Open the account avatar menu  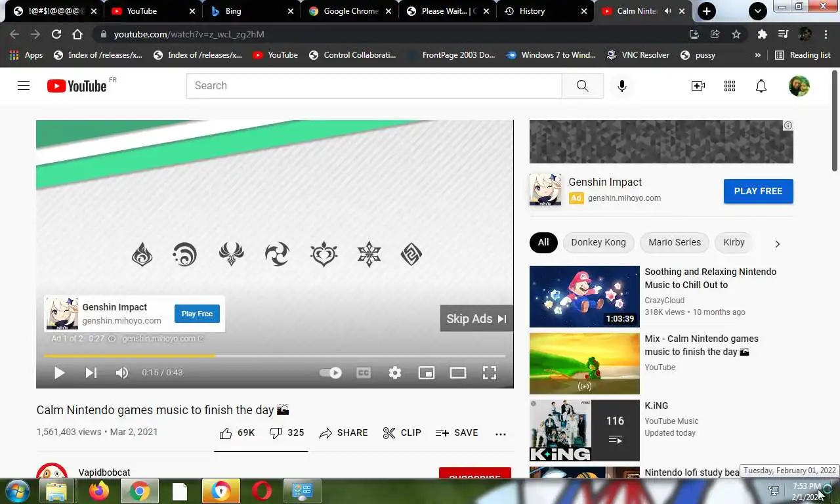[799, 86]
